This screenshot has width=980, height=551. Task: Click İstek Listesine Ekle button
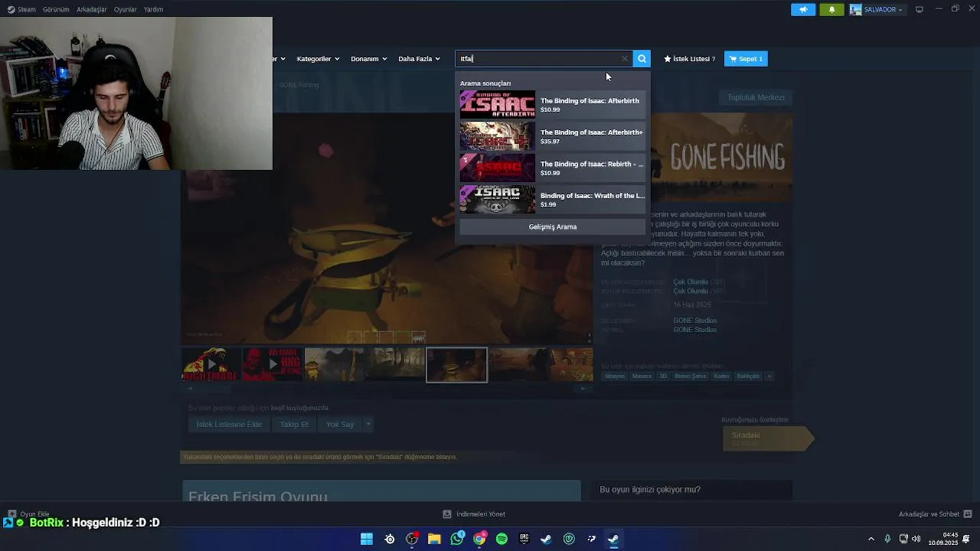click(x=229, y=424)
